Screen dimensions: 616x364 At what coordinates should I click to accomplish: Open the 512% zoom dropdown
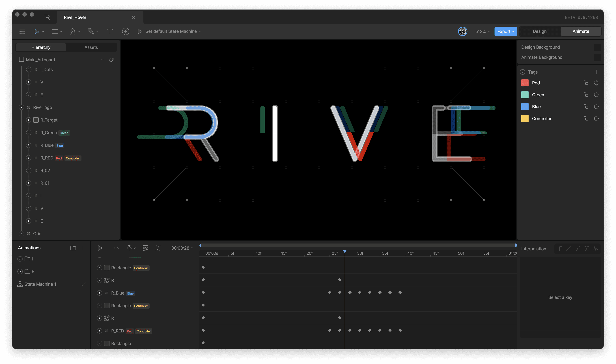(x=482, y=31)
